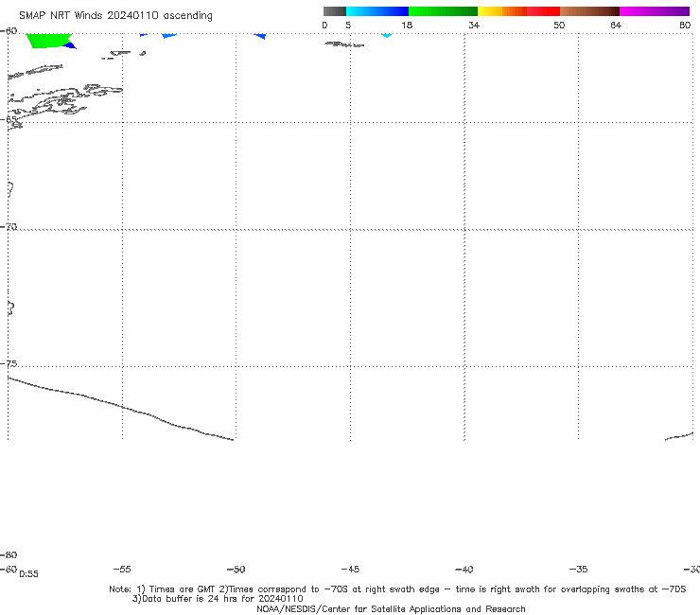
Task: Click the longitude label -40
Action: 464,569
